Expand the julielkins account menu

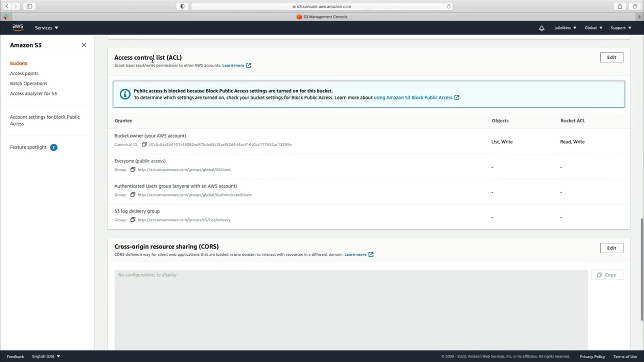click(565, 28)
